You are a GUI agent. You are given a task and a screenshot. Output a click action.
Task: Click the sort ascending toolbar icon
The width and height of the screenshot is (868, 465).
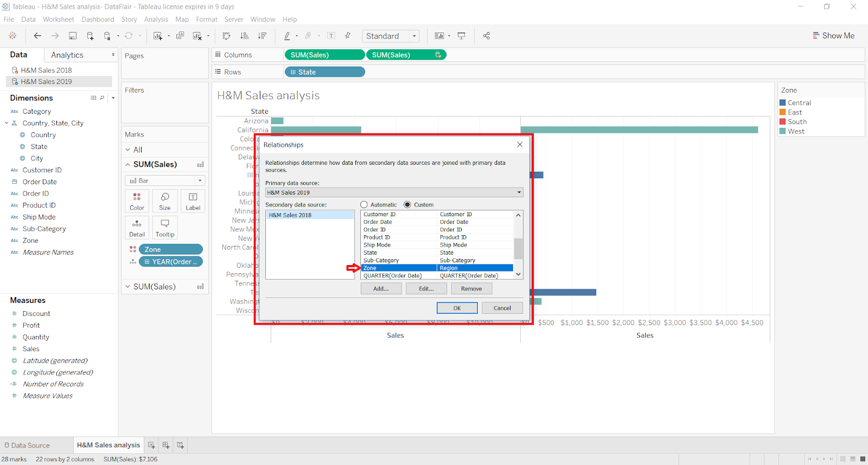coord(245,36)
